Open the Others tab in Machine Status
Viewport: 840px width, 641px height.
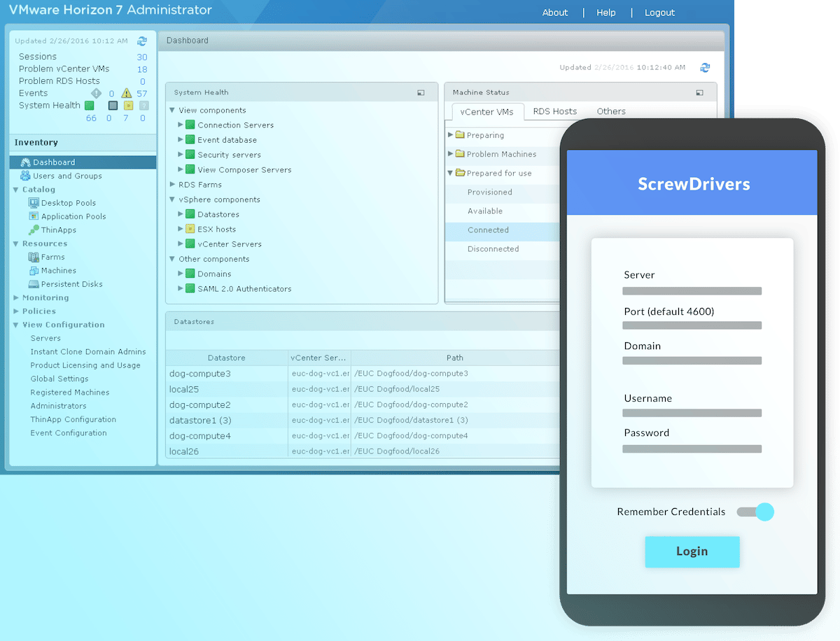(610, 111)
